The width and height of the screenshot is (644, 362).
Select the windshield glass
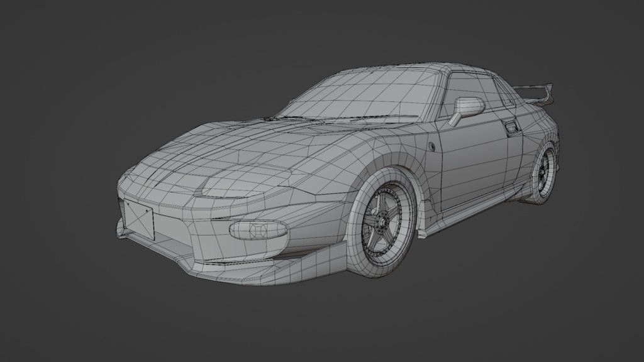360,96
